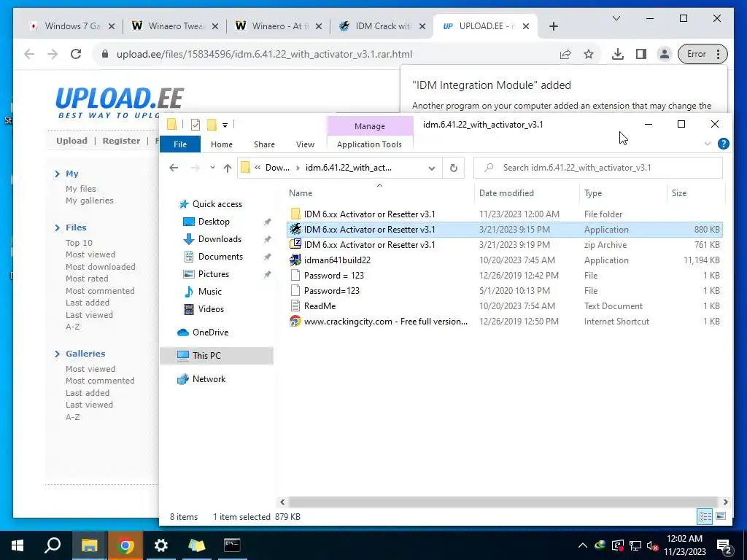Select Network in the navigation pane
This screenshot has width=747, height=560.
[x=209, y=379]
